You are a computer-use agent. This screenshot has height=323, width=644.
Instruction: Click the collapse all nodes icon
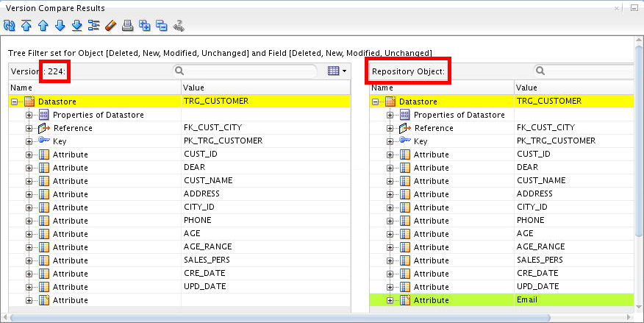162,26
